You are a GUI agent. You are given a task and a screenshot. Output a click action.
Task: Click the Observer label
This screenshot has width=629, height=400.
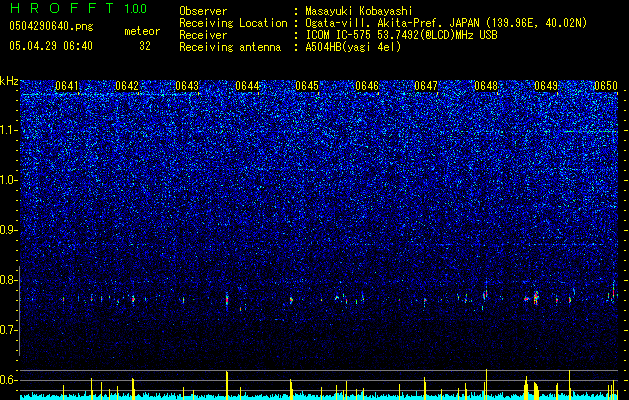pyautogui.click(x=203, y=11)
